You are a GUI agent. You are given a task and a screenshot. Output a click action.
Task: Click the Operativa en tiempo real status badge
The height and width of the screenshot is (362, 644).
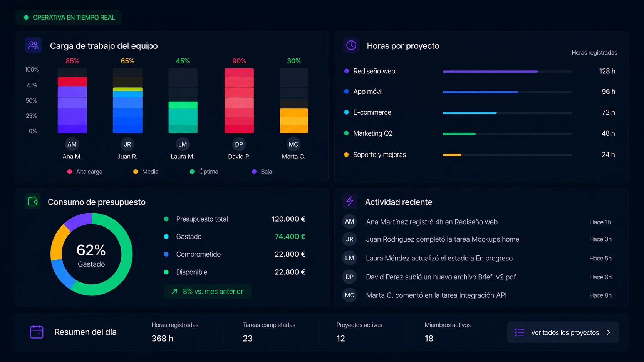tap(69, 17)
